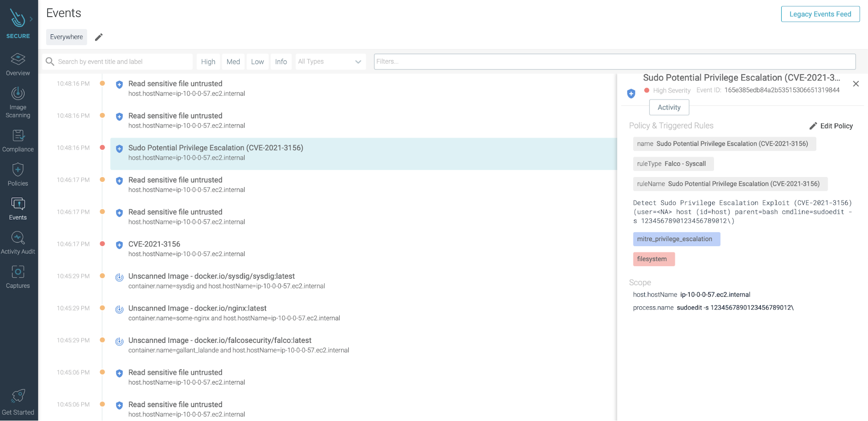
Task: Click into the Filters input box
Action: [614, 62]
